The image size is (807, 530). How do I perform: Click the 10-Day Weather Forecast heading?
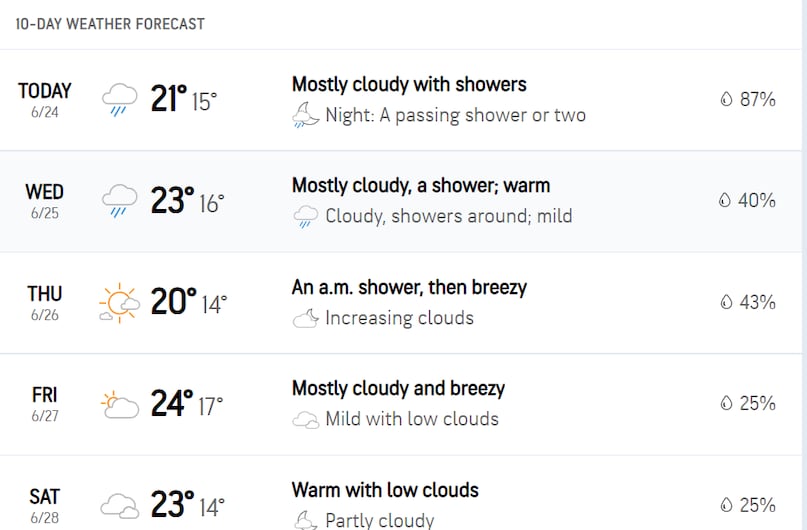point(110,24)
